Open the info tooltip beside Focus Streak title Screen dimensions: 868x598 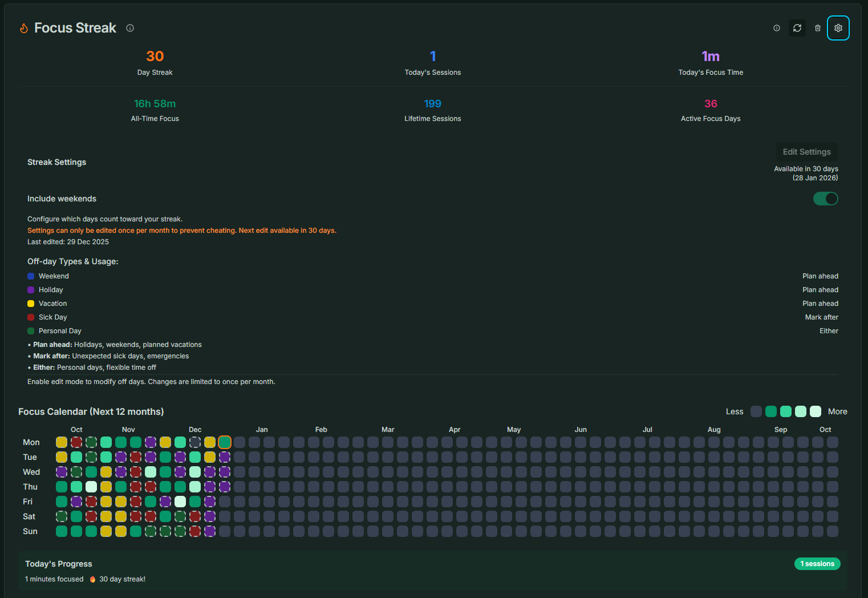pyautogui.click(x=129, y=28)
